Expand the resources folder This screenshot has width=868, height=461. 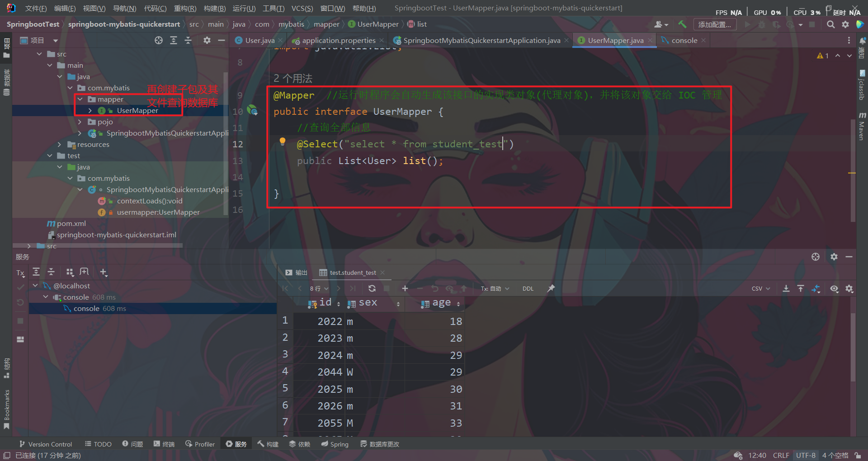coord(60,144)
